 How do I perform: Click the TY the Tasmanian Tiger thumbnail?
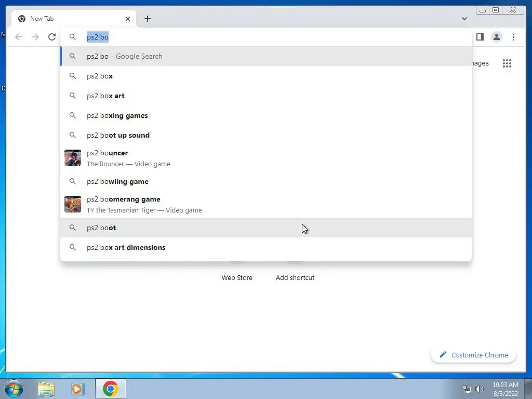[73, 204]
